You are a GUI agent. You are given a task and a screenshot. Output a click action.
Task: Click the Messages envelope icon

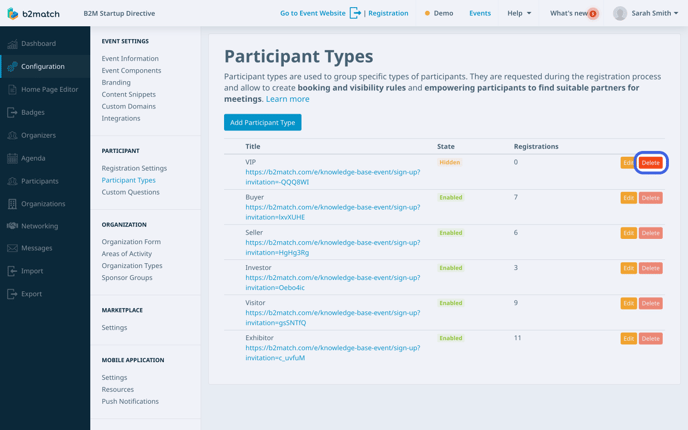point(12,248)
